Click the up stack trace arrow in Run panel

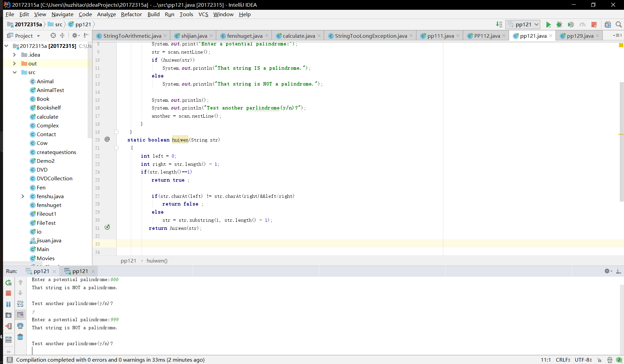point(20,282)
